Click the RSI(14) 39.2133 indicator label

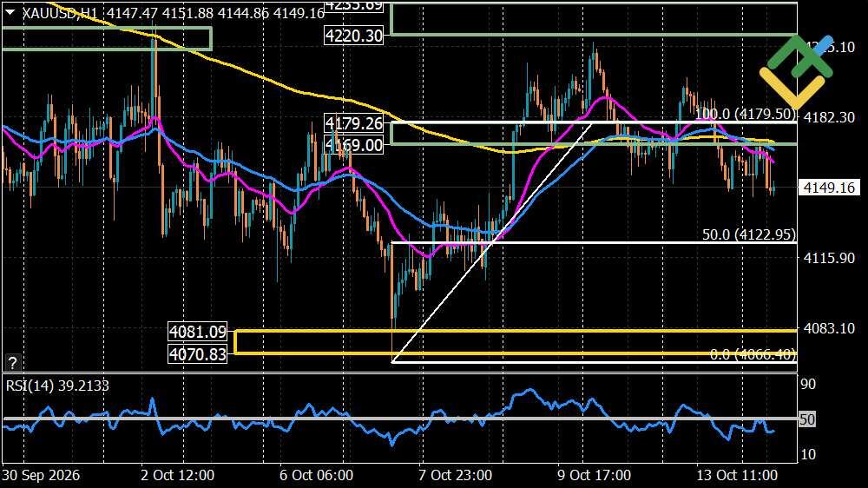click(57, 386)
